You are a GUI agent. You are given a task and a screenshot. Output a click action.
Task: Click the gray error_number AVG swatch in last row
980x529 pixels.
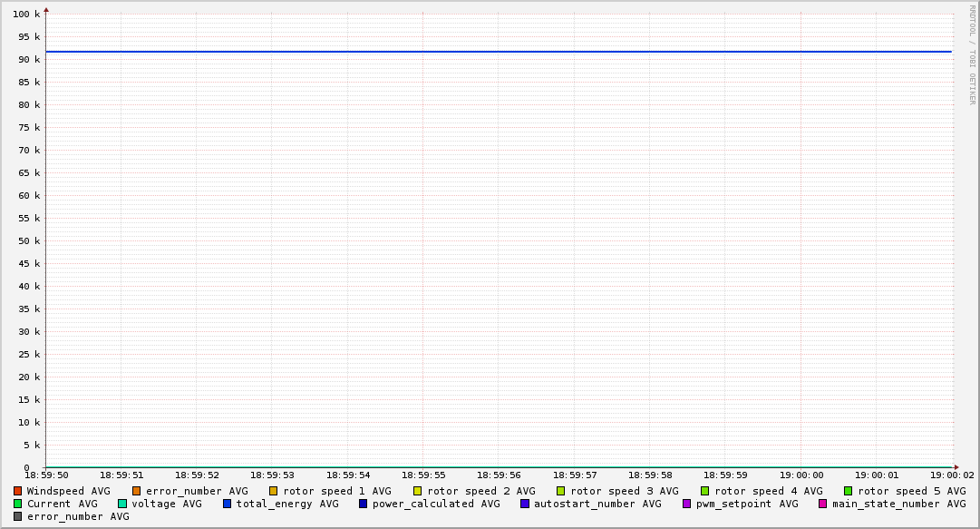coord(17,516)
